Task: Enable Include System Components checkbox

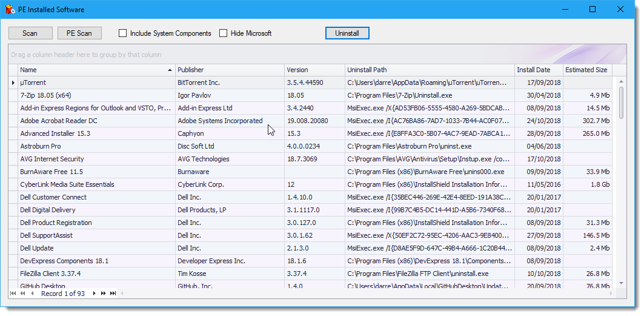Action: click(x=123, y=33)
